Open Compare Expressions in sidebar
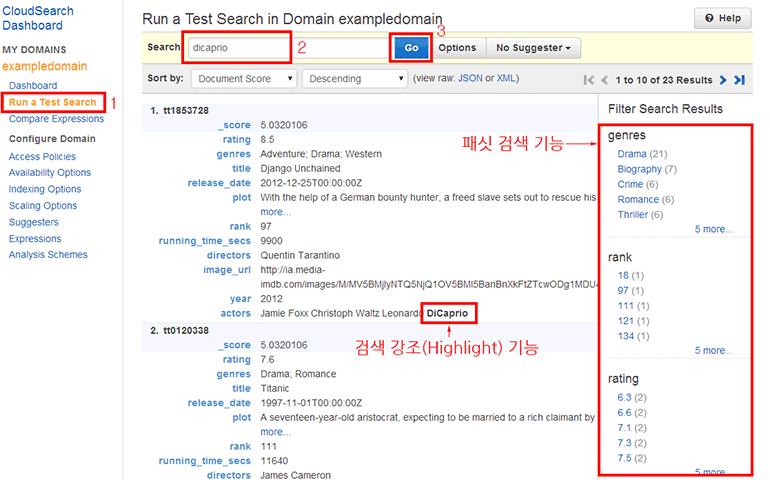 pos(56,119)
